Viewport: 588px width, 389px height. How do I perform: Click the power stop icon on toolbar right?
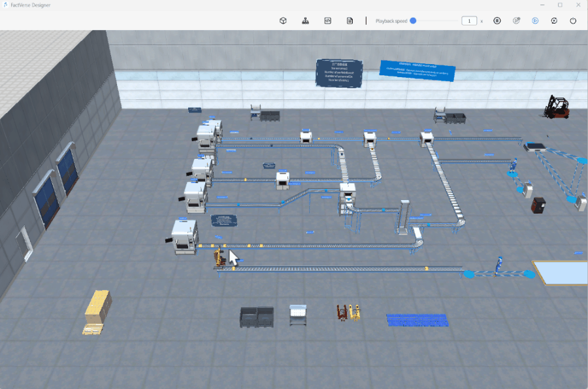(x=573, y=20)
